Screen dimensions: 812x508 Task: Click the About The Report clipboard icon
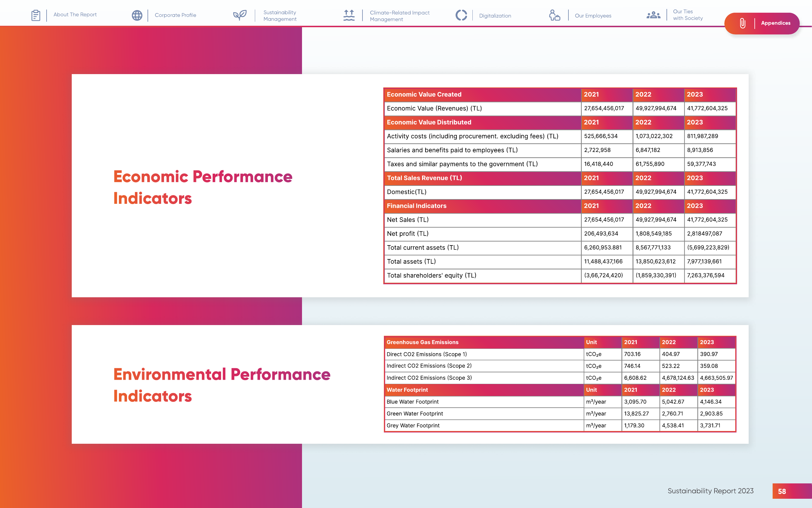point(36,15)
